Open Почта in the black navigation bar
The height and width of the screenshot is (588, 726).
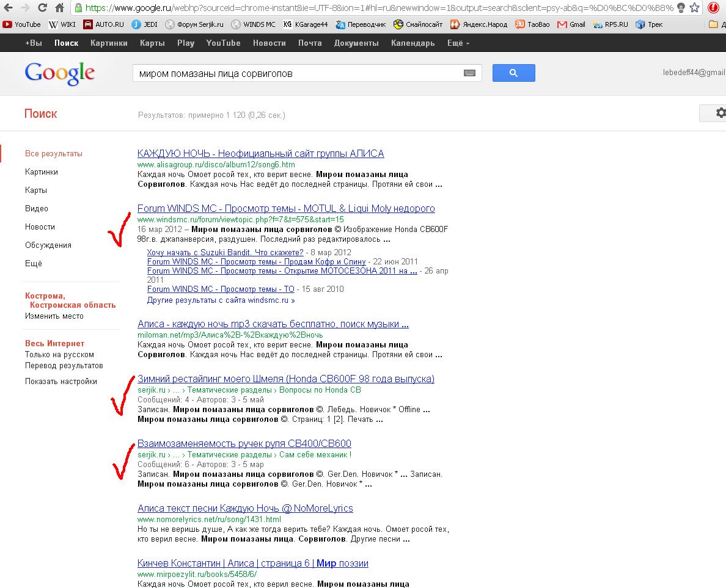tap(310, 43)
